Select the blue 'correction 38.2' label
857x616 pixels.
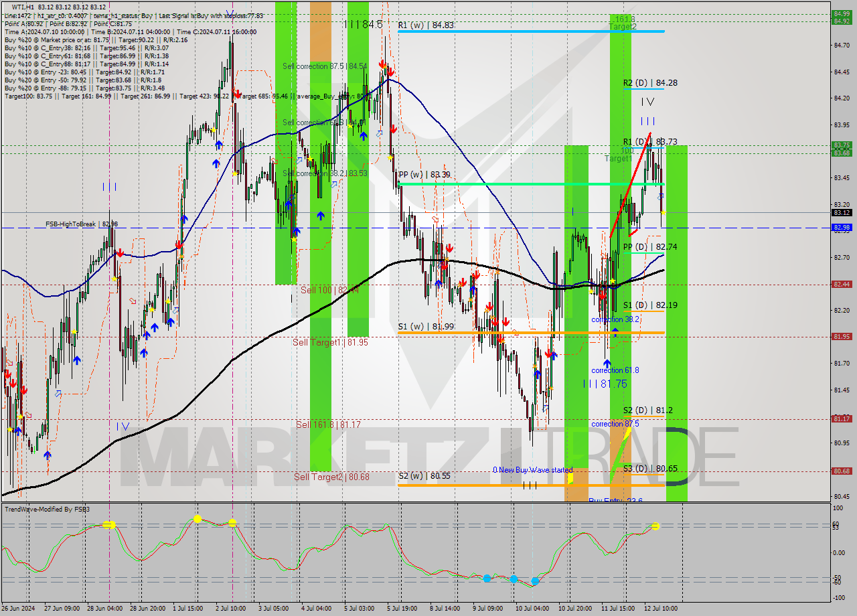tap(615, 319)
